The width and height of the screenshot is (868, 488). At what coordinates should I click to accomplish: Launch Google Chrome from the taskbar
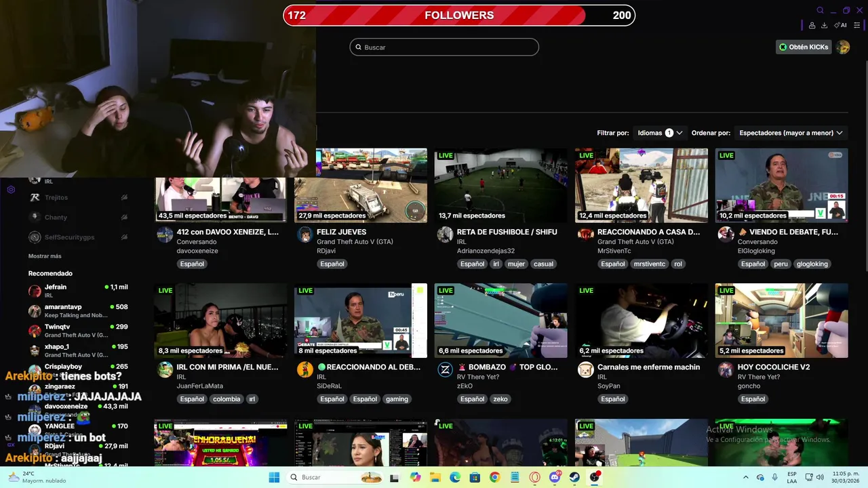pyautogui.click(x=494, y=477)
